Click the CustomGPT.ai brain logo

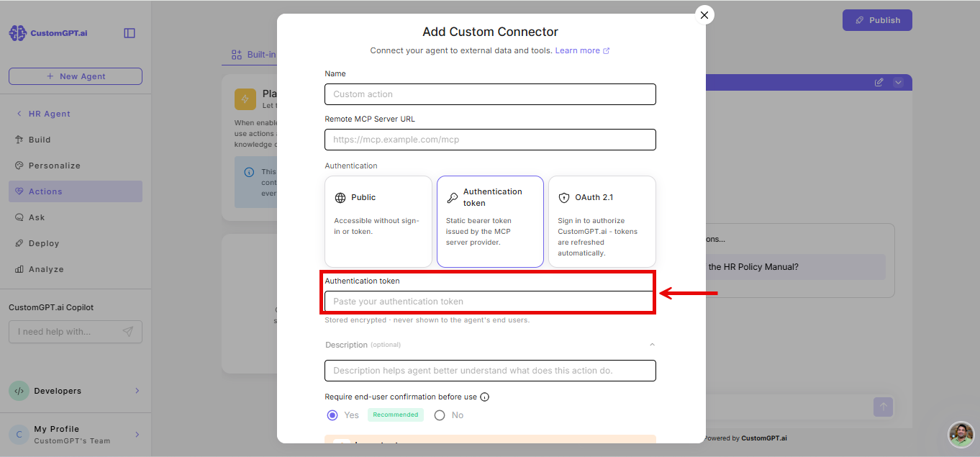pos(17,33)
